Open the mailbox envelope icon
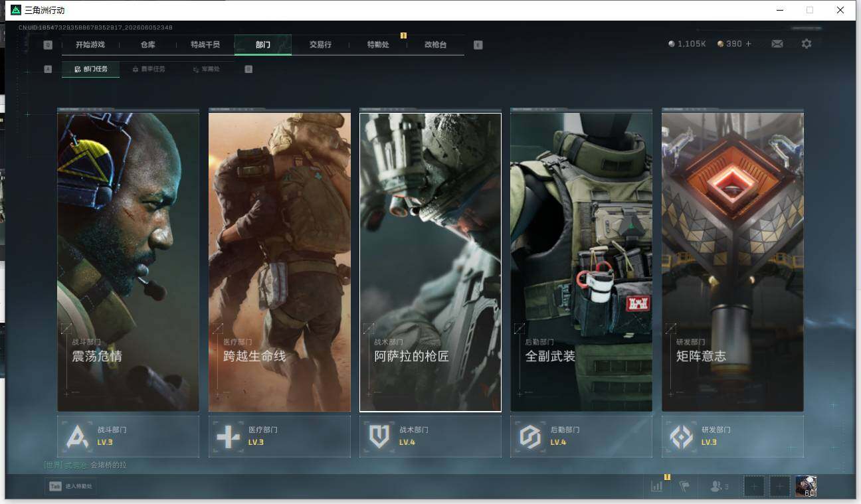861x504 pixels. (777, 44)
